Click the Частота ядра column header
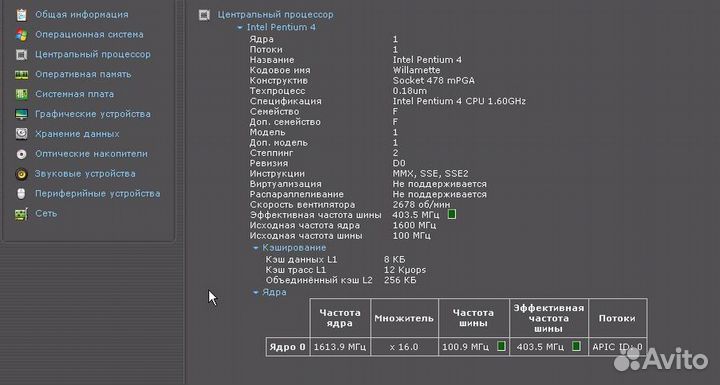This screenshot has height=385, width=720. click(340, 318)
